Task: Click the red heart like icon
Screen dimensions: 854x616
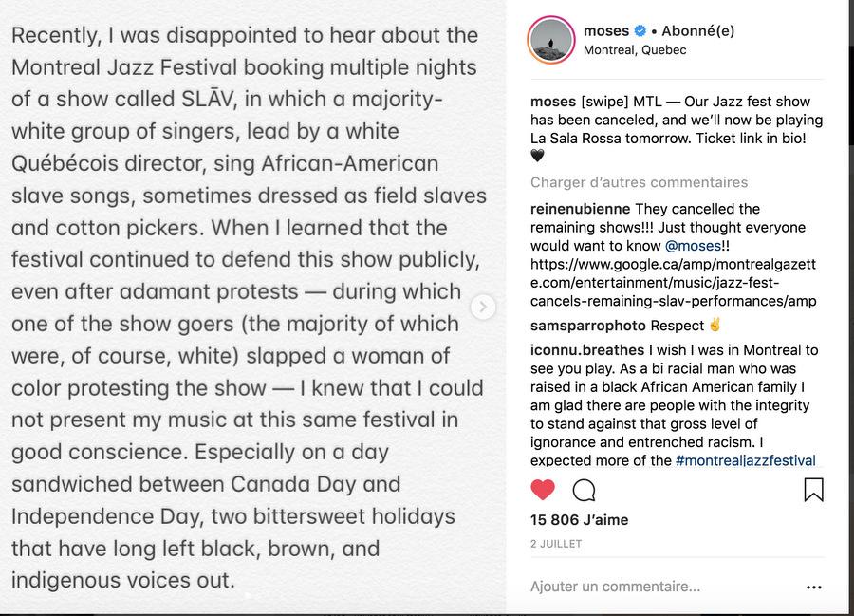Action: pos(543,490)
